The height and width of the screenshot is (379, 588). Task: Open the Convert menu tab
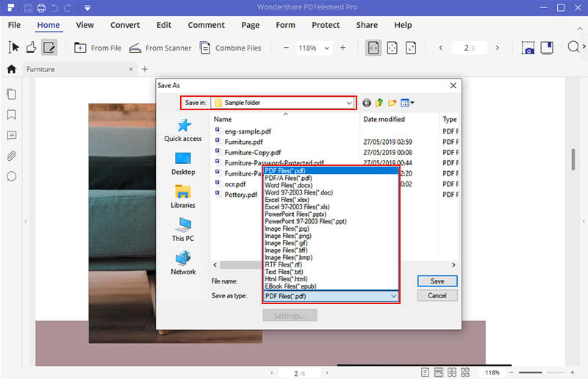pyautogui.click(x=125, y=25)
